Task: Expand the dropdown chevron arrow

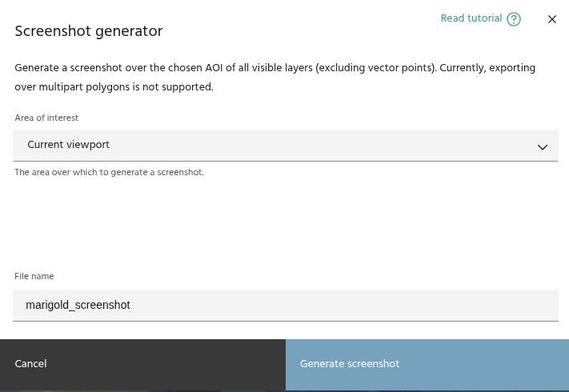Action: 542,146
